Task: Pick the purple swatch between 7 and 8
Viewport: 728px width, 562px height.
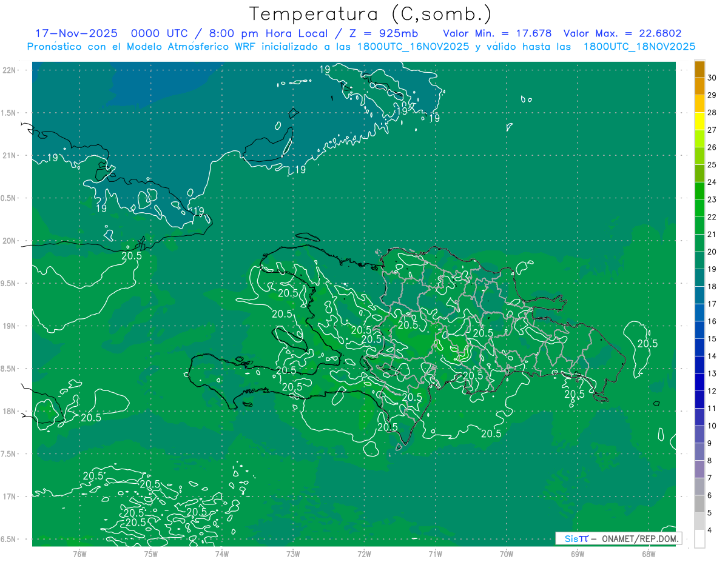Action: tap(699, 469)
